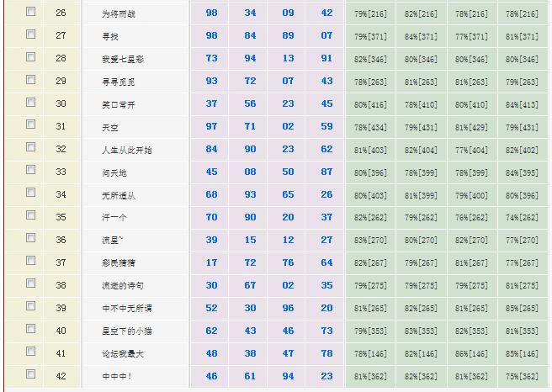The height and width of the screenshot is (392, 552).
Task: Select the username 问天地
Action: click(114, 172)
